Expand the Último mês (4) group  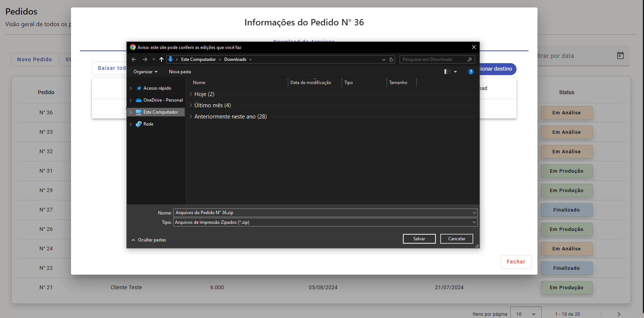coord(191,105)
